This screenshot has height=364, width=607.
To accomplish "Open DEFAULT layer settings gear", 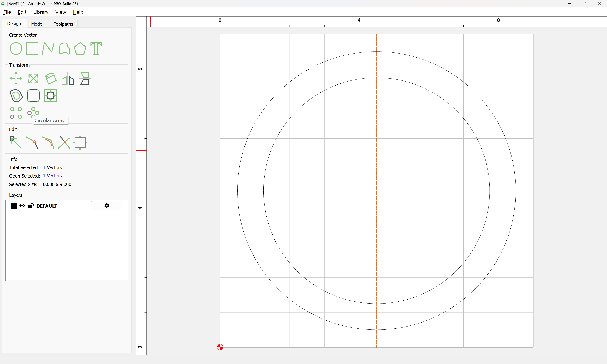I will click(107, 206).
